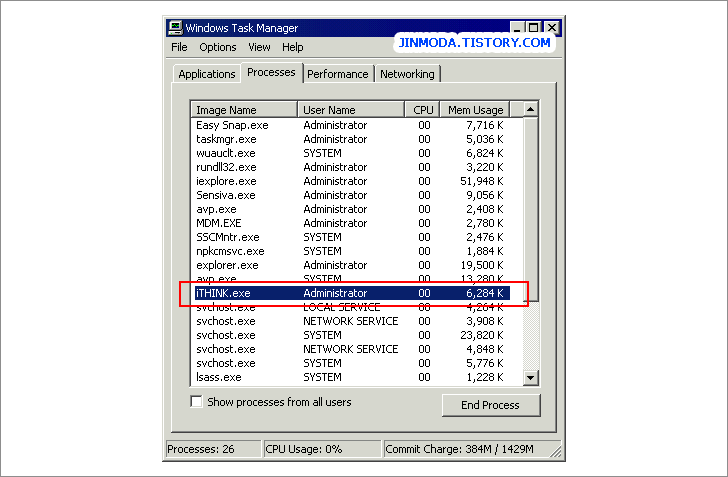Select the taskmgr.exe process row

350,139
